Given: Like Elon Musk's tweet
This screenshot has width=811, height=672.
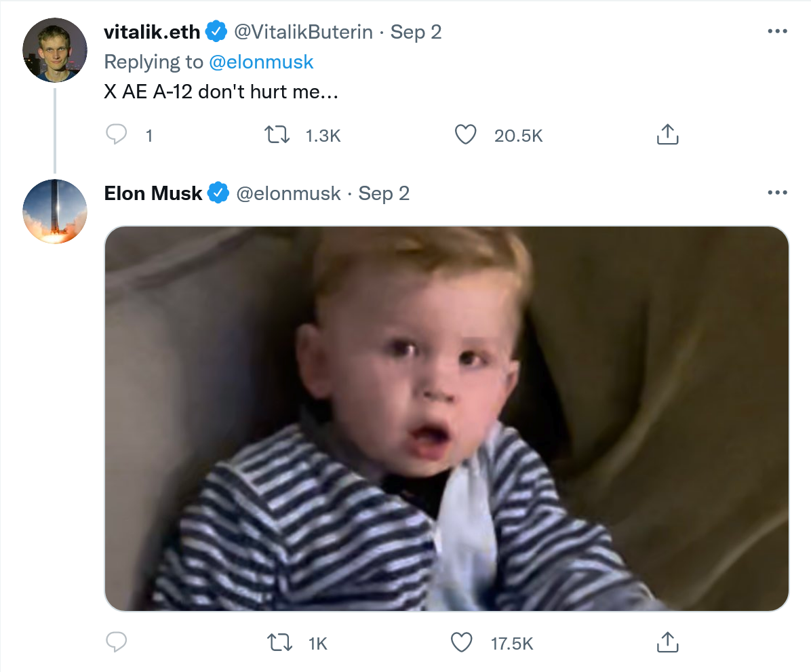Looking at the screenshot, I should click(x=461, y=643).
